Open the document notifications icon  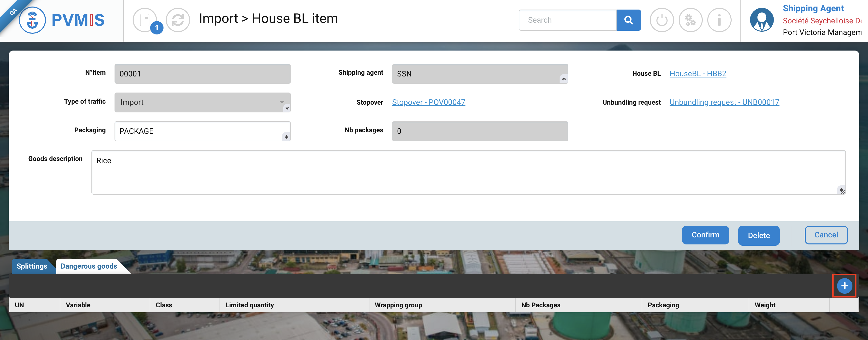coord(145,20)
